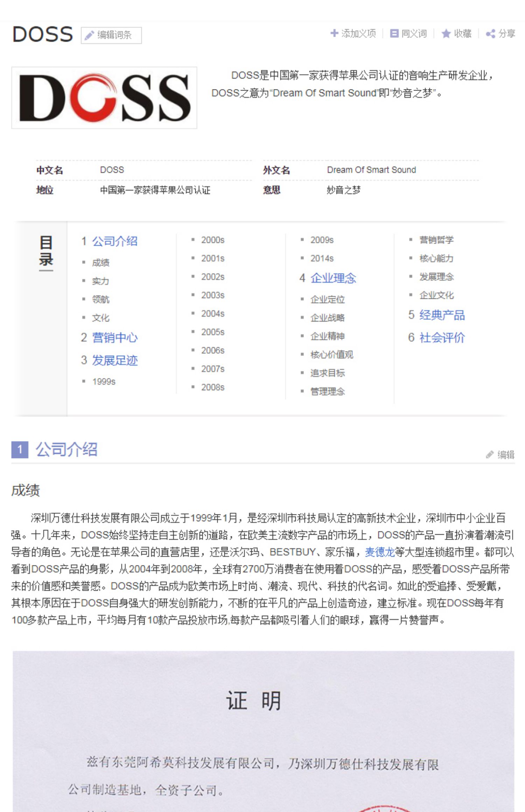Click the 添加义项 link
This screenshot has height=812, width=525.
pos(353,33)
